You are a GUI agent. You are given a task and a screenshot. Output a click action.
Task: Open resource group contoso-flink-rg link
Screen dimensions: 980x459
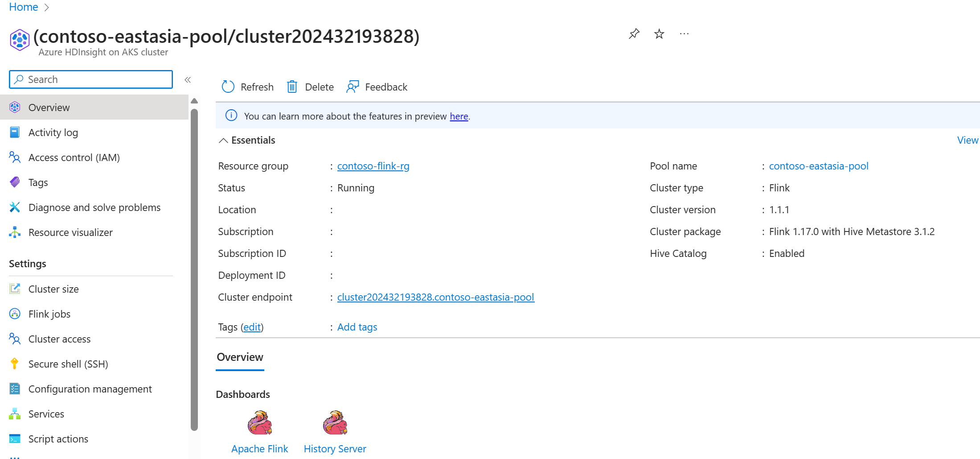[373, 166]
